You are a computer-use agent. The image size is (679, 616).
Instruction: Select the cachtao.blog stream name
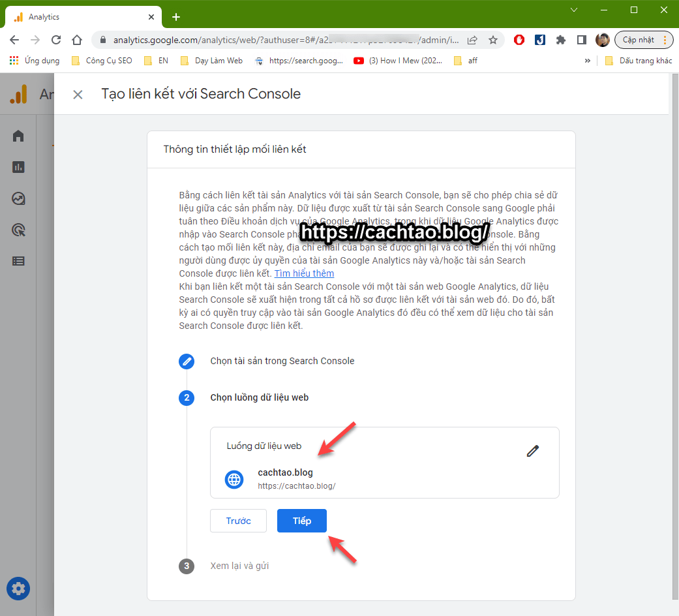coord(286,472)
